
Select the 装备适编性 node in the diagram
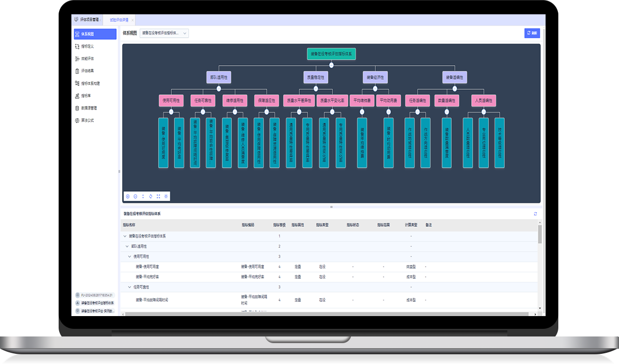click(454, 77)
